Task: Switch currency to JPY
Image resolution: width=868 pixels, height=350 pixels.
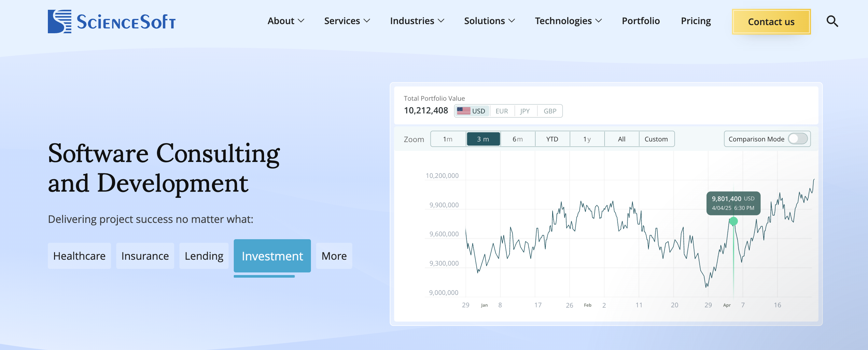Action: tap(525, 111)
